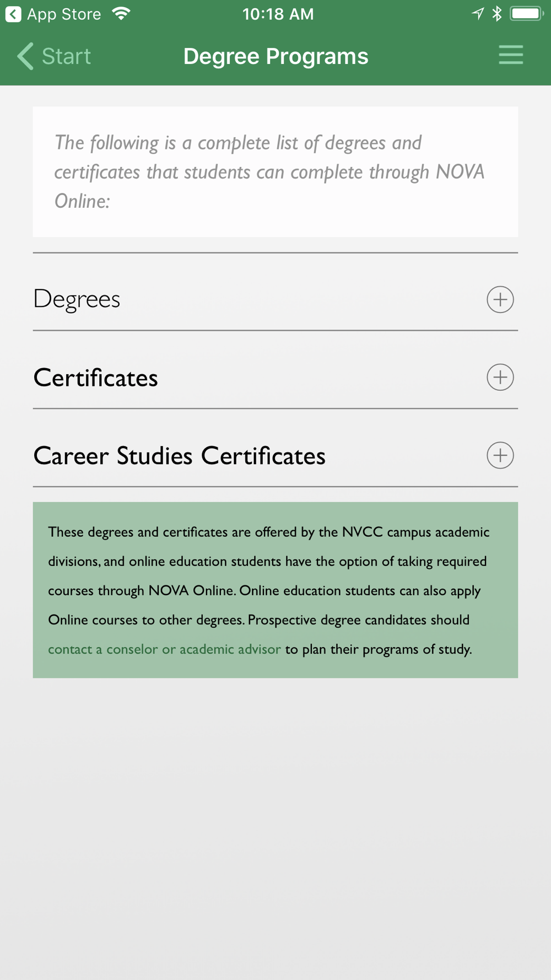Tap the Degree Programs page title
The height and width of the screenshot is (980, 551).
tap(275, 56)
